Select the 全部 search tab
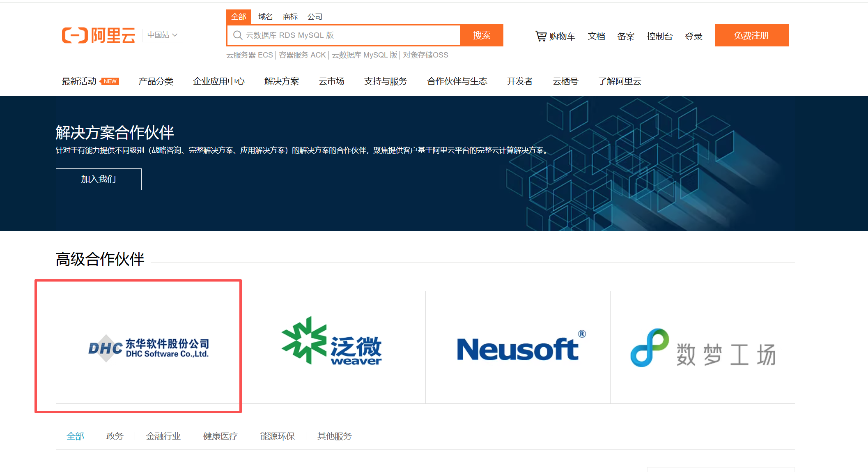The image size is (868, 472). [x=239, y=17]
